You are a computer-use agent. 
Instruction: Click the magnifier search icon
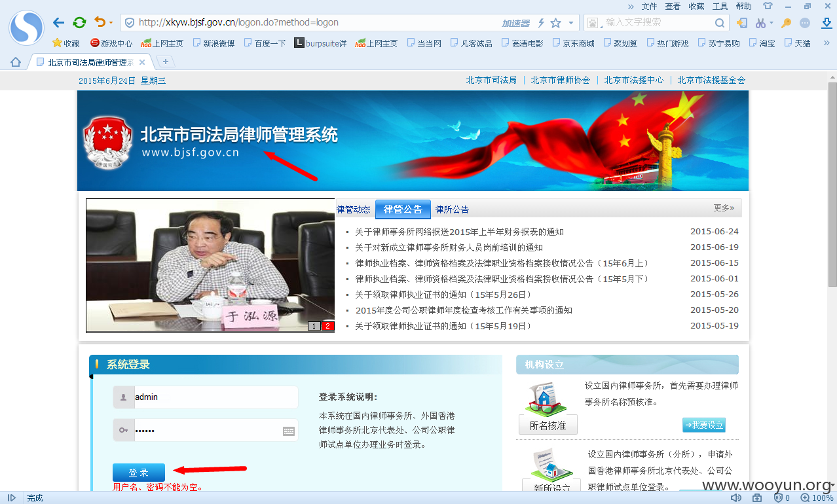719,23
